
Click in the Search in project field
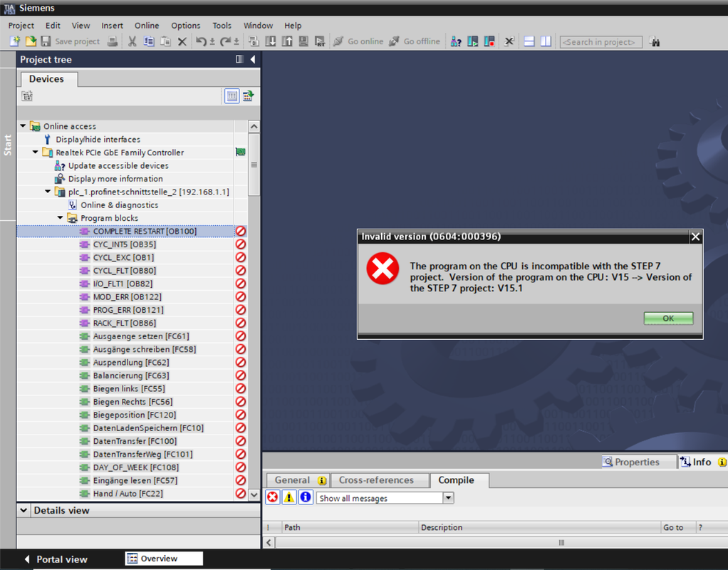coord(600,42)
